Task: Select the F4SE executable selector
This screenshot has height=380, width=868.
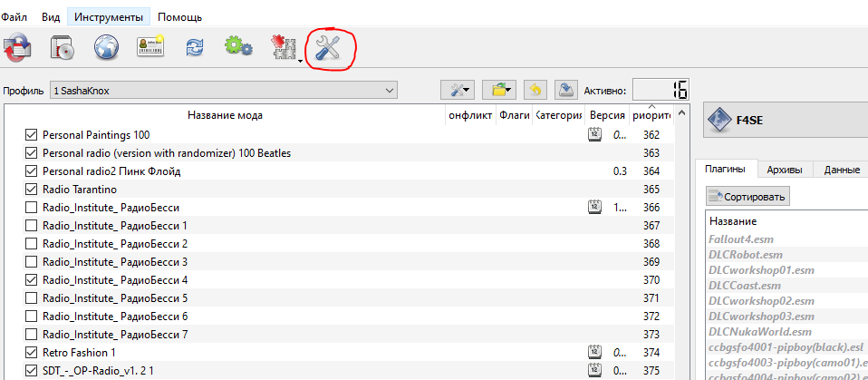Action: click(x=785, y=119)
